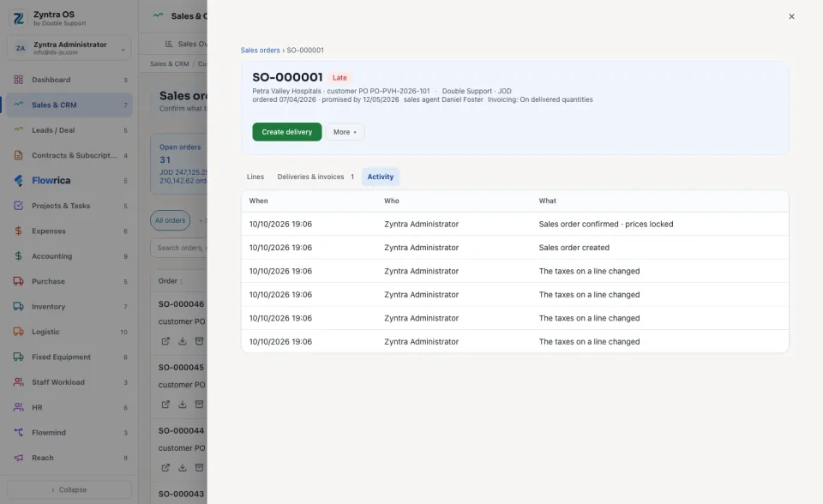Focus the Search orders input field
823x504 pixels.
click(x=179, y=248)
